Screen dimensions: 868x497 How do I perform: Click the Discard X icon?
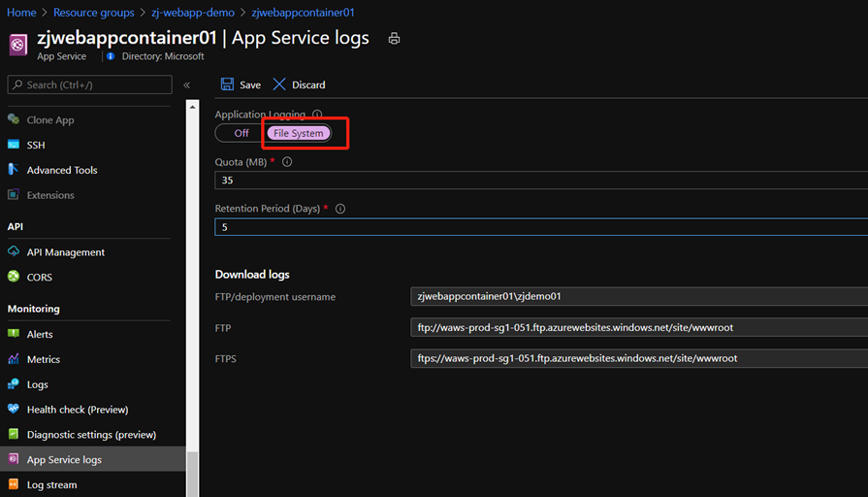279,84
